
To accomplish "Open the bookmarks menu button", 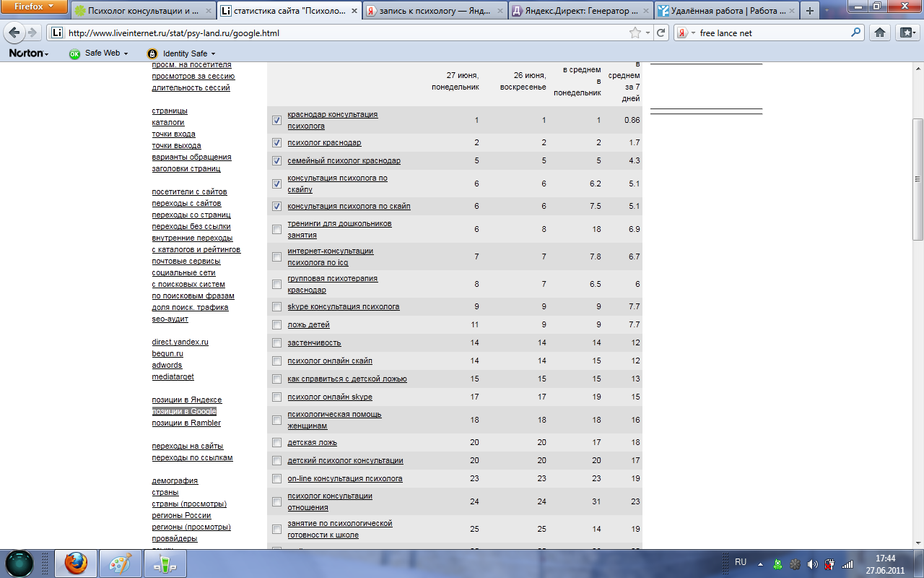I will tap(907, 33).
